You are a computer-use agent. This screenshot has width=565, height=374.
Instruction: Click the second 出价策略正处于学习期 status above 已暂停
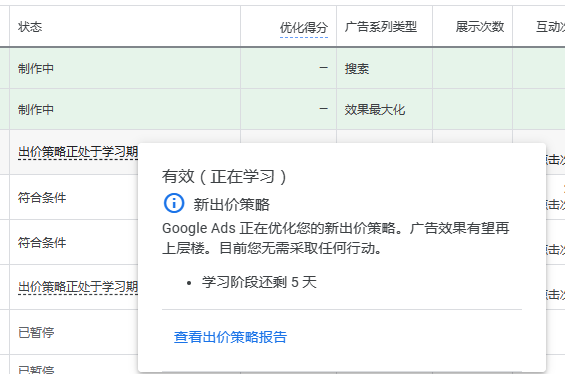(78, 287)
